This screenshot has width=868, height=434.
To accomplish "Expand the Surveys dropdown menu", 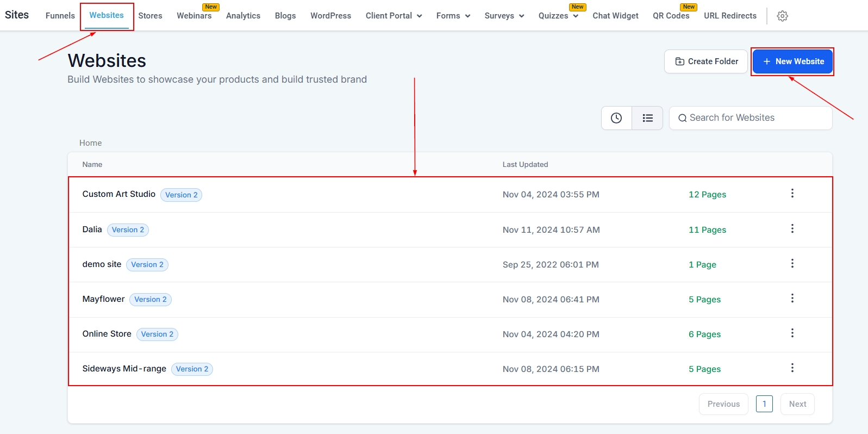I will (504, 16).
